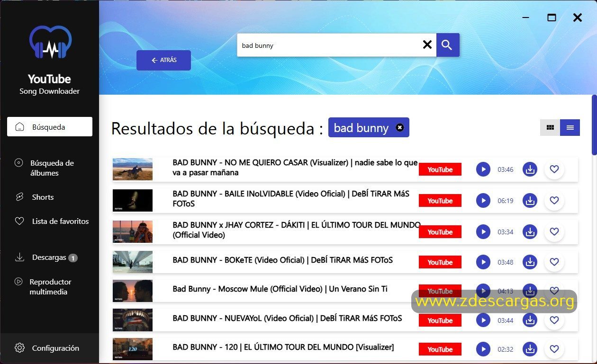Switch to list view layout
Screen dimensions: 597x364
tap(570, 127)
